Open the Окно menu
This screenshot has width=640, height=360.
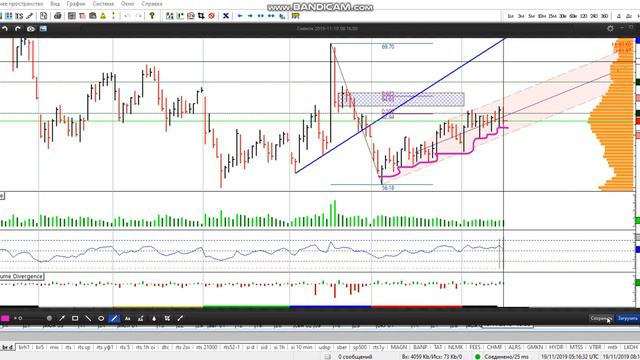(x=127, y=4)
